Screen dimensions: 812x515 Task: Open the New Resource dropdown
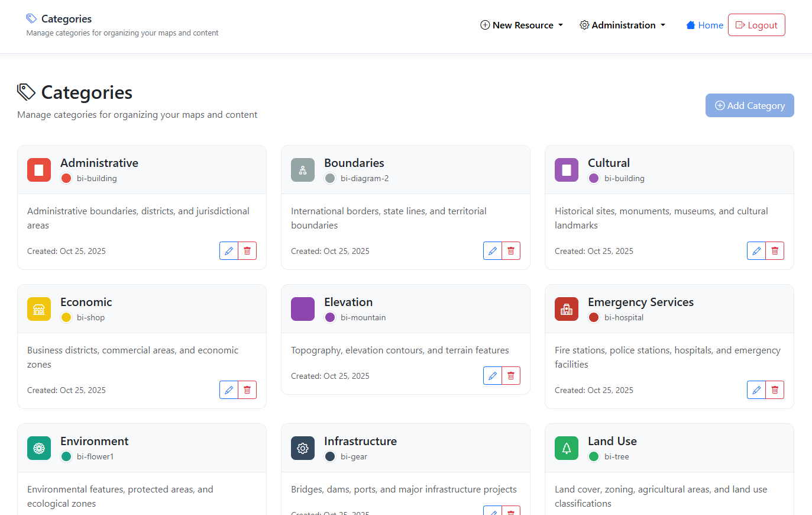click(522, 25)
